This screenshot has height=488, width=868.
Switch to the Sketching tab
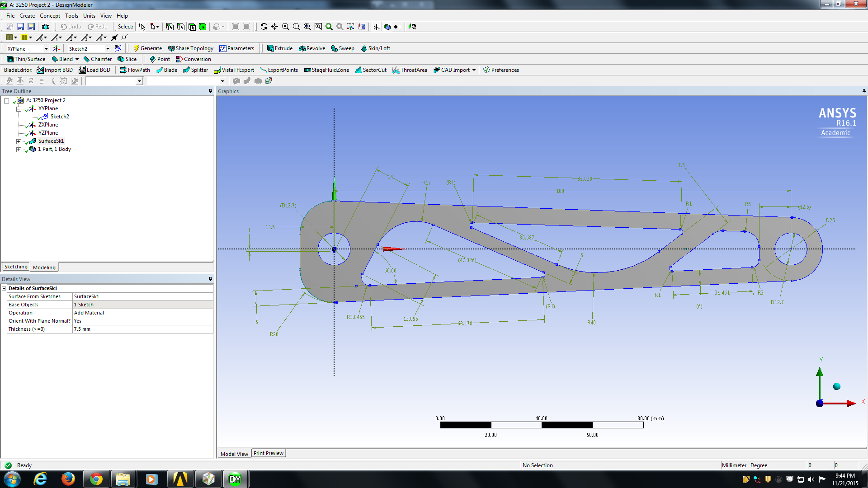(x=16, y=267)
